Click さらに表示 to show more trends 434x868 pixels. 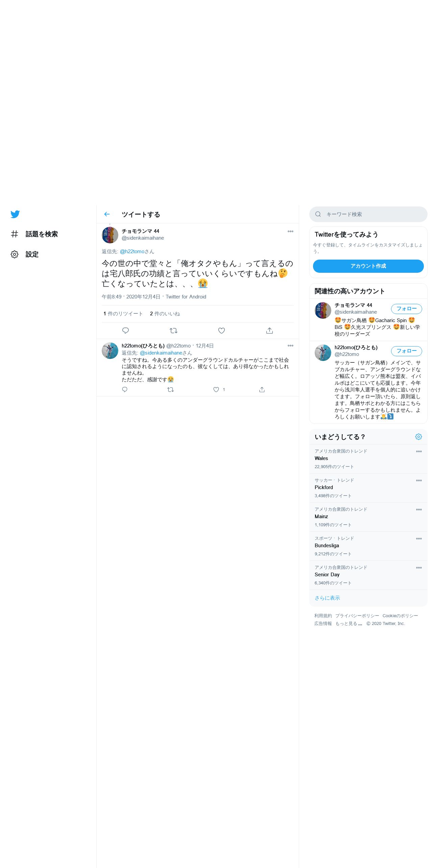point(327,598)
